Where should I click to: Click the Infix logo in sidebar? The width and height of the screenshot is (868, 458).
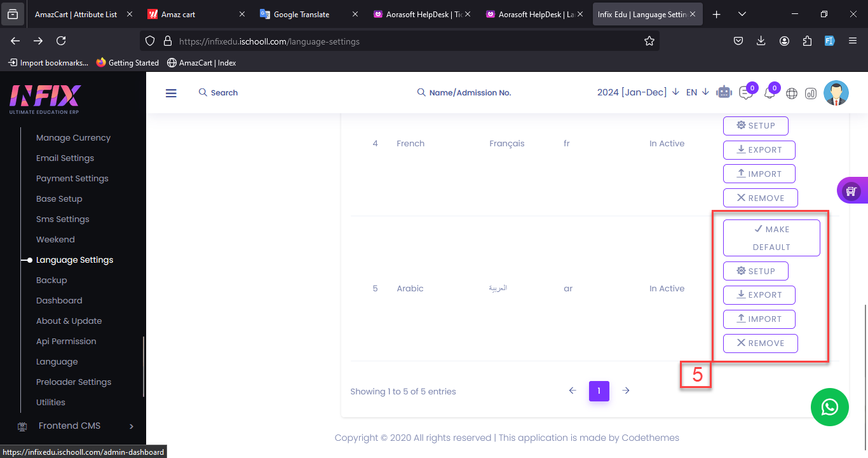click(x=45, y=99)
